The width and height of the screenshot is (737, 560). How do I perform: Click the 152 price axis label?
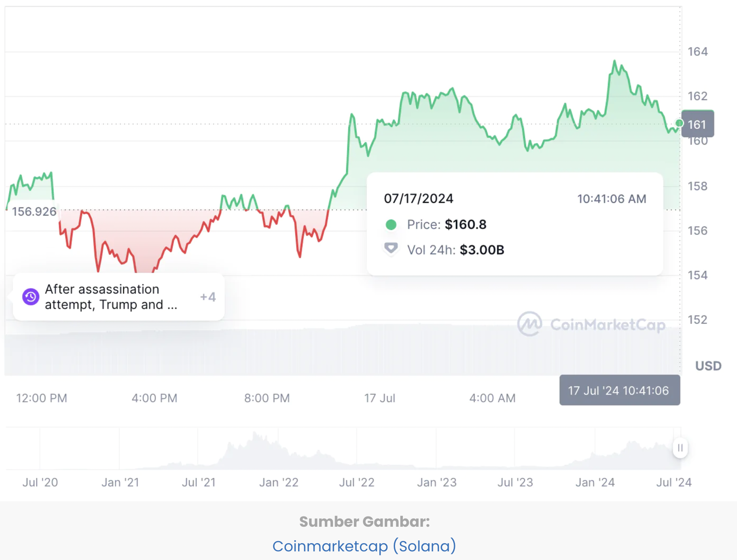(x=698, y=320)
